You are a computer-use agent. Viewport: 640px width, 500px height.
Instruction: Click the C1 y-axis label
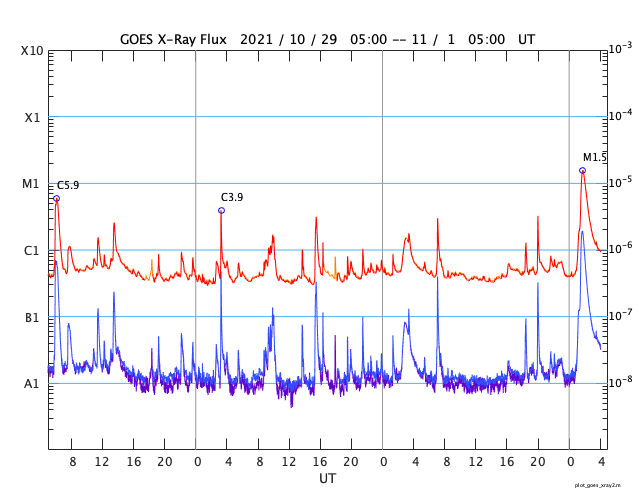click(31, 251)
